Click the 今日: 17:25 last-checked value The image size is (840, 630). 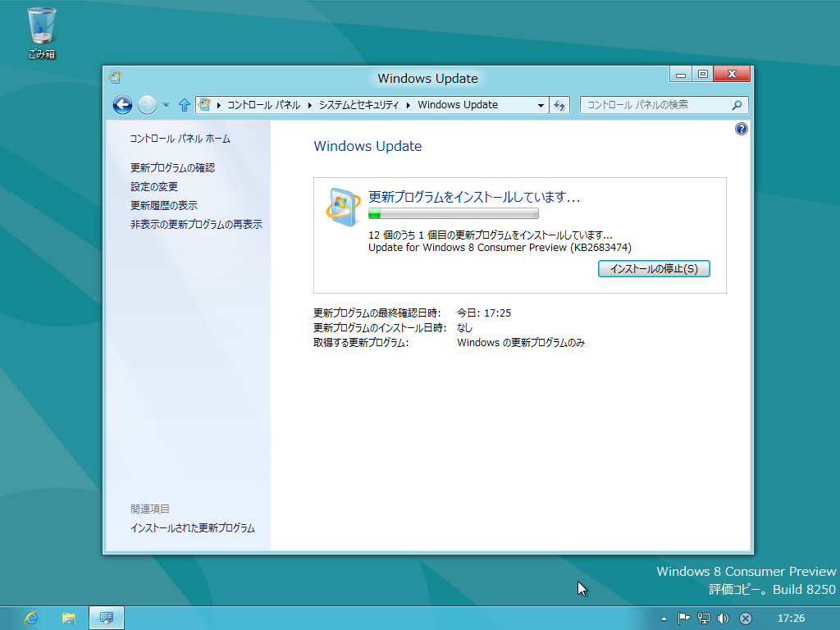coord(484,313)
